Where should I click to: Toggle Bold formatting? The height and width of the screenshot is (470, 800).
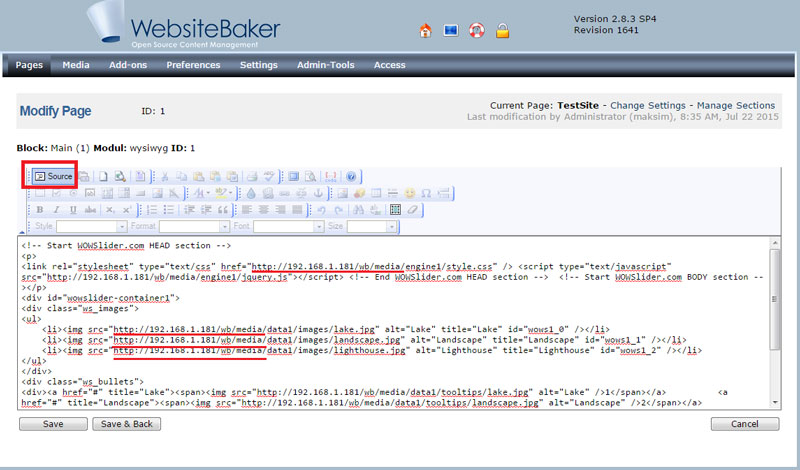40,210
